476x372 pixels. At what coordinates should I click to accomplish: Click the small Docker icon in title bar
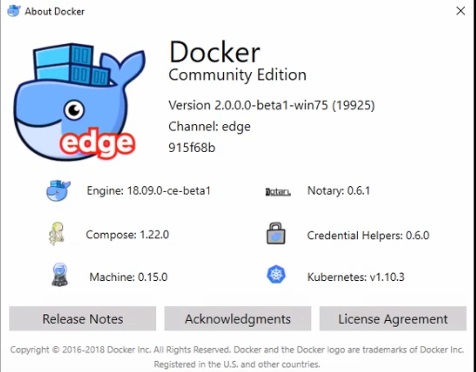[14, 11]
